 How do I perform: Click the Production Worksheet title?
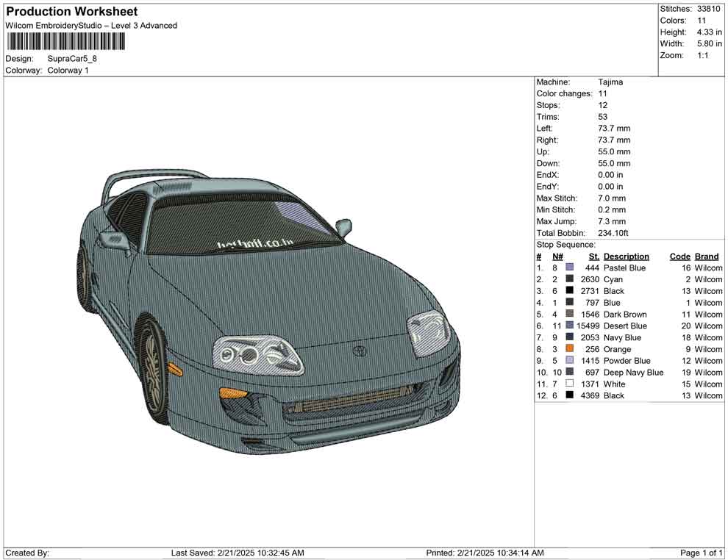tap(71, 11)
